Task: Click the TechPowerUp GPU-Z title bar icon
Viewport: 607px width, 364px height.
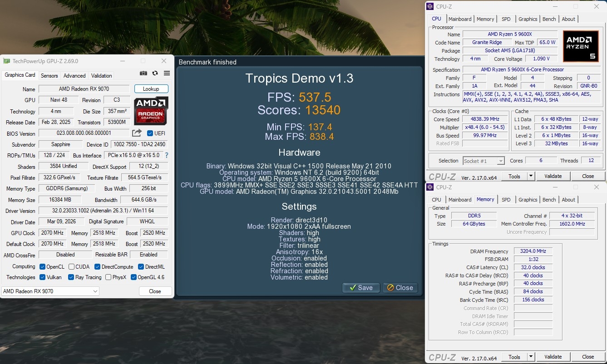Action: pyautogui.click(x=6, y=61)
